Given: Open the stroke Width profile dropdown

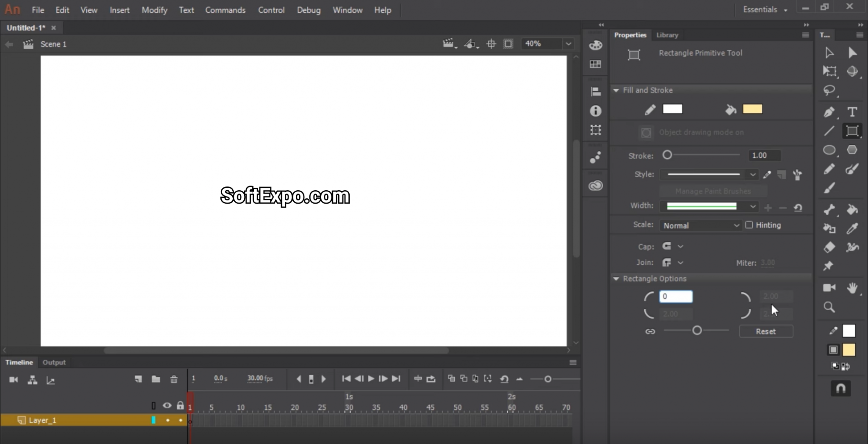Looking at the screenshot, I should pyautogui.click(x=752, y=206).
